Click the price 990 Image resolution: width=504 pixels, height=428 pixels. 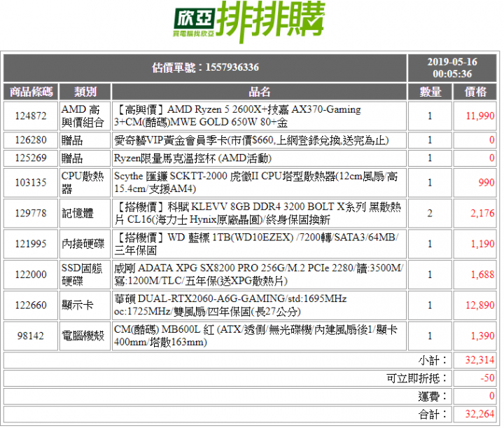click(x=486, y=183)
